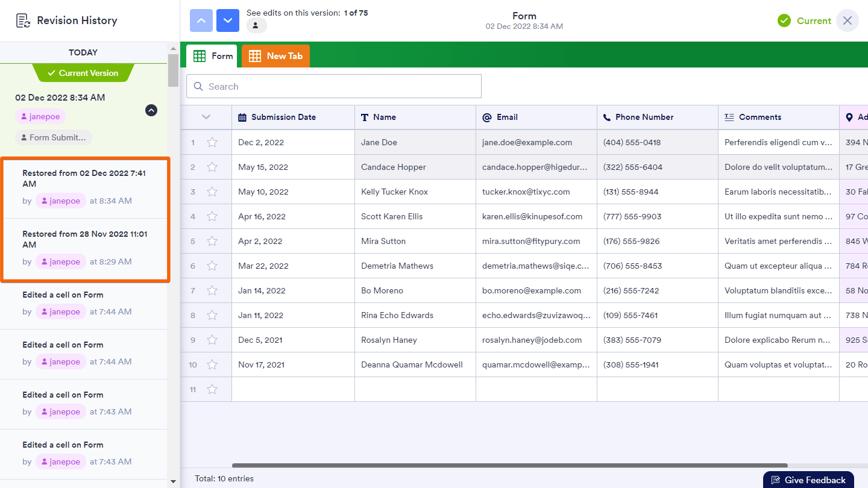Open the Give Feedback button
This screenshot has height=488, width=868.
point(808,480)
